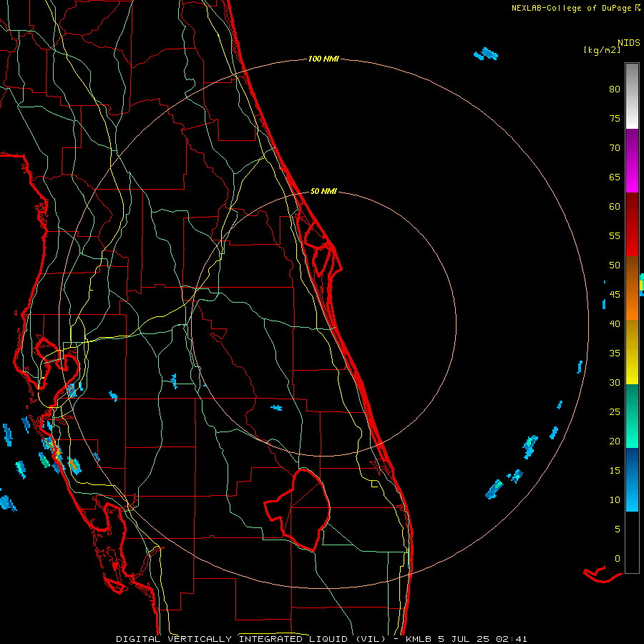Select the 50 NMI range ring label

(323, 191)
